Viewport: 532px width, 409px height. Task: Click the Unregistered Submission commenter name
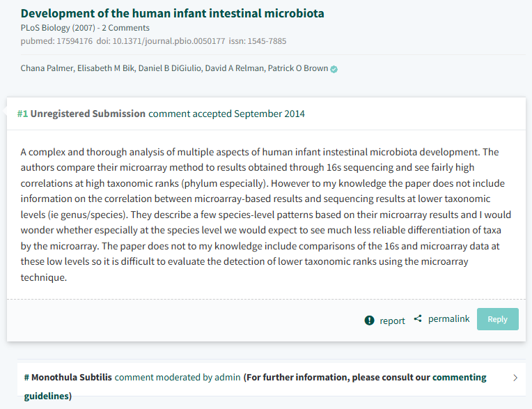88,114
